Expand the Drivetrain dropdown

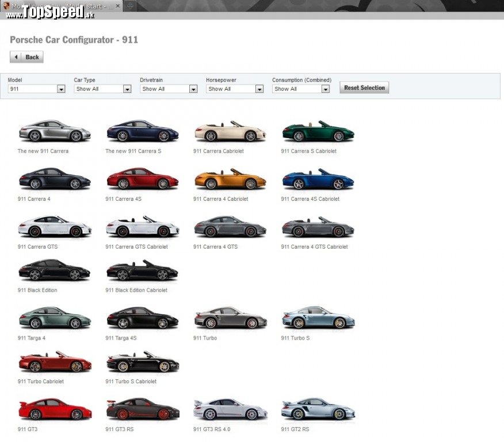point(169,89)
